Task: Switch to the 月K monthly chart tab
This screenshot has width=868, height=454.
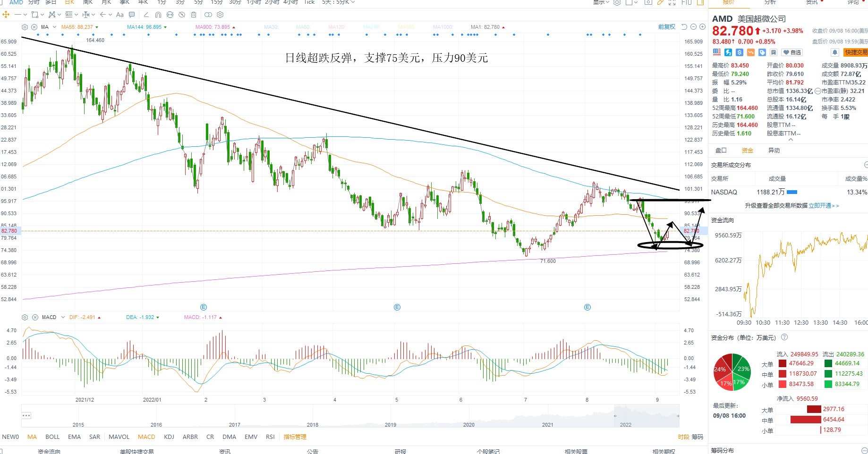Action: pyautogui.click(x=106, y=2)
